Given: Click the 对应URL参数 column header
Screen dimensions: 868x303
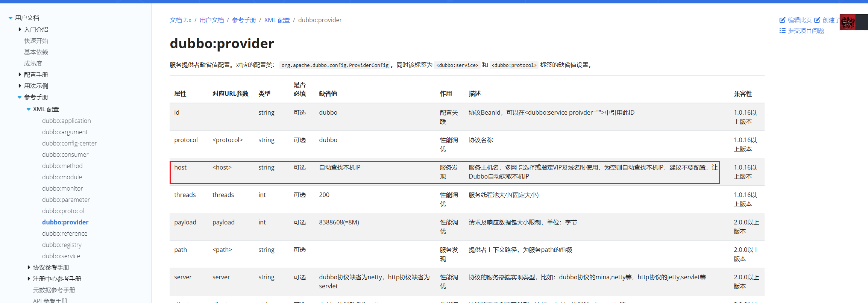Looking at the screenshot, I should point(231,94).
